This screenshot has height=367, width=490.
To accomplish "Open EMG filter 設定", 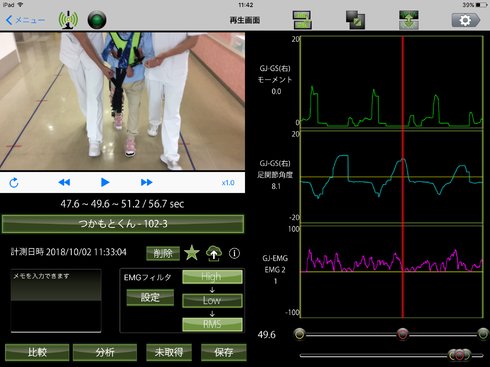I will (150, 297).
